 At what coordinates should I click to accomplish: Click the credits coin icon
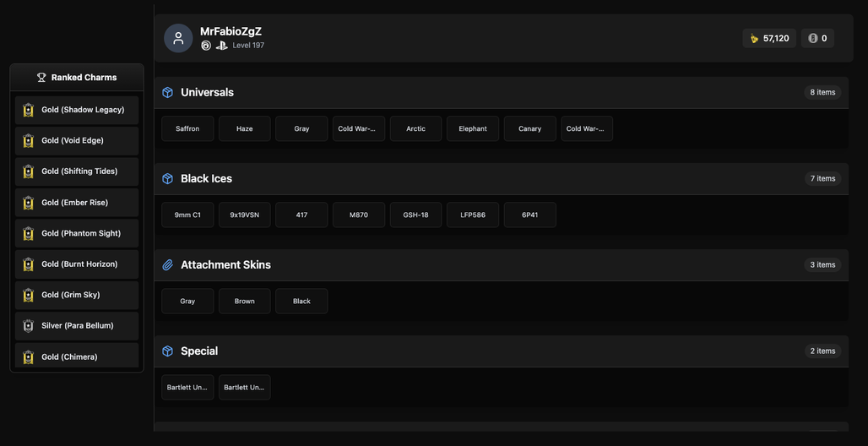tap(812, 38)
